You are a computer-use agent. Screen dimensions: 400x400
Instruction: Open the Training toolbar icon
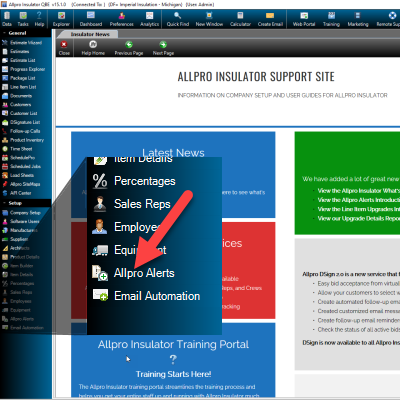click(x=331, y=19)
